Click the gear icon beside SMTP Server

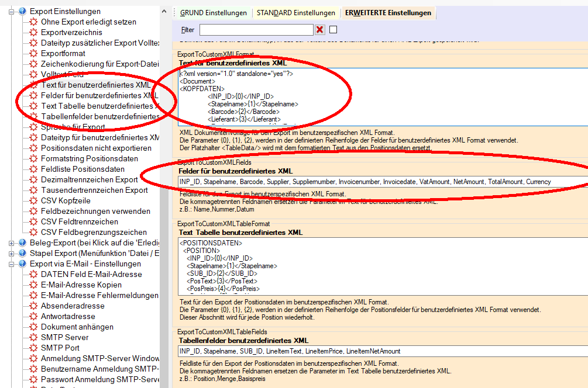tap(33, 338)
